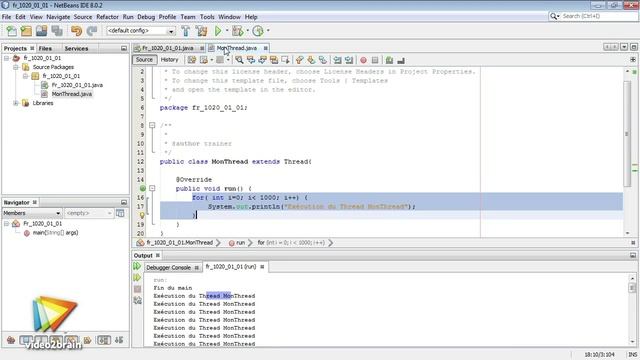Screen dimensions: 640x360
Task: Click the Build Project hammer icon
Action: (x=186, y=31)
